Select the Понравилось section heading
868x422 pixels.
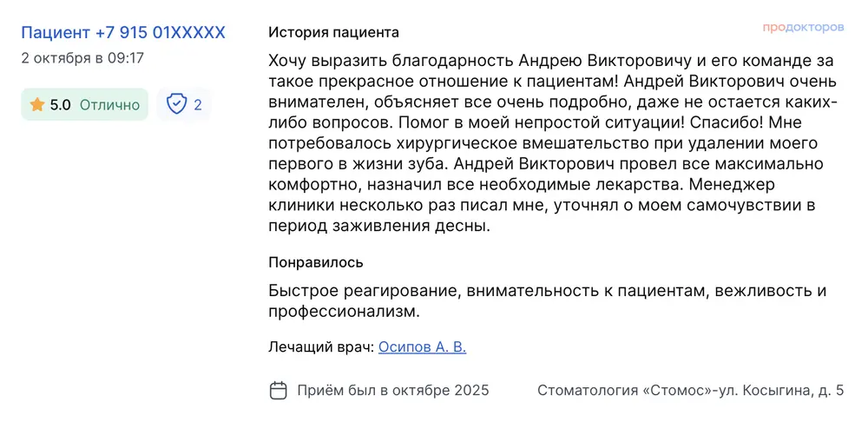316,262
